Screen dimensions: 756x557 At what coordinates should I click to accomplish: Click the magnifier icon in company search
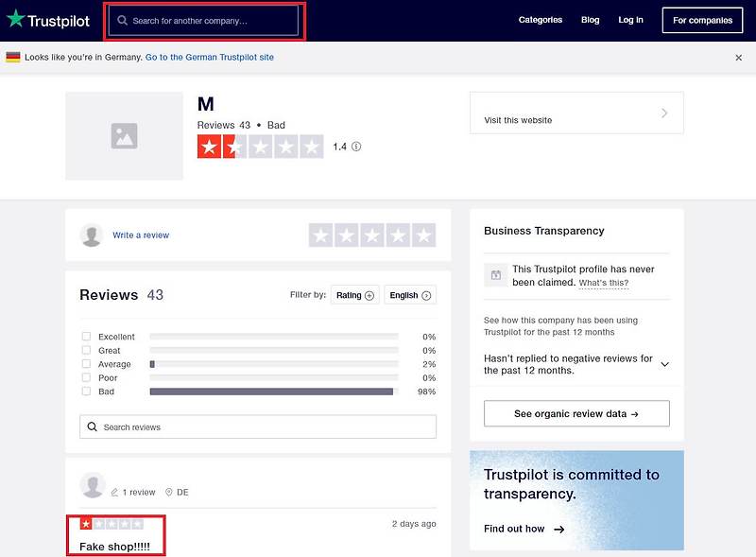coord(123,20)
